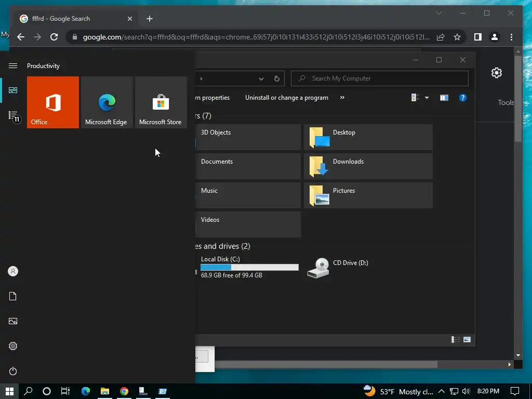Share this page icon in Chrome
This screenshot has width=532, height=399.
(441, 37)
